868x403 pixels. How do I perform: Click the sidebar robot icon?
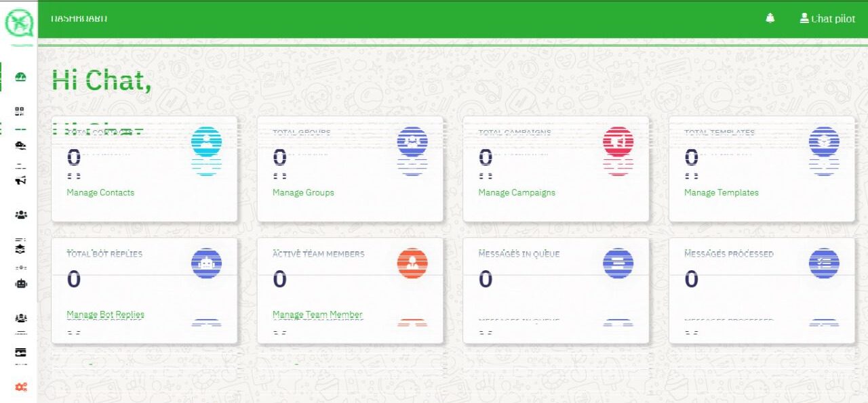(x=20, y=284)
